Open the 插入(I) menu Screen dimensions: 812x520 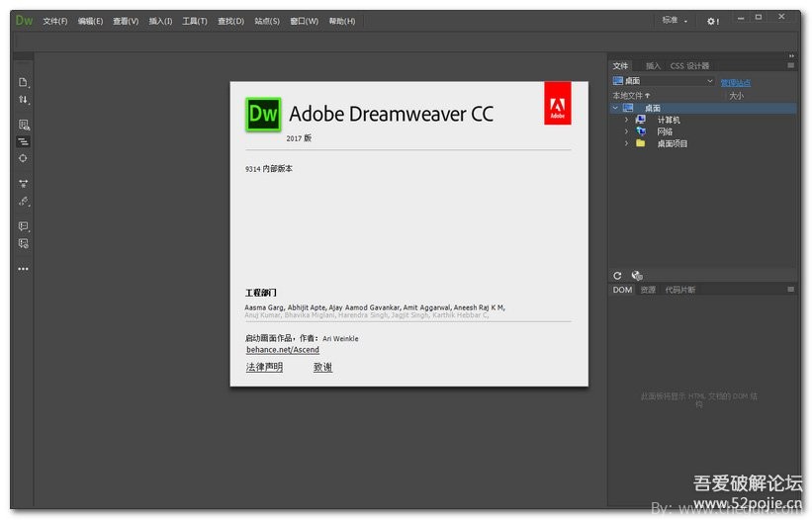160,21
